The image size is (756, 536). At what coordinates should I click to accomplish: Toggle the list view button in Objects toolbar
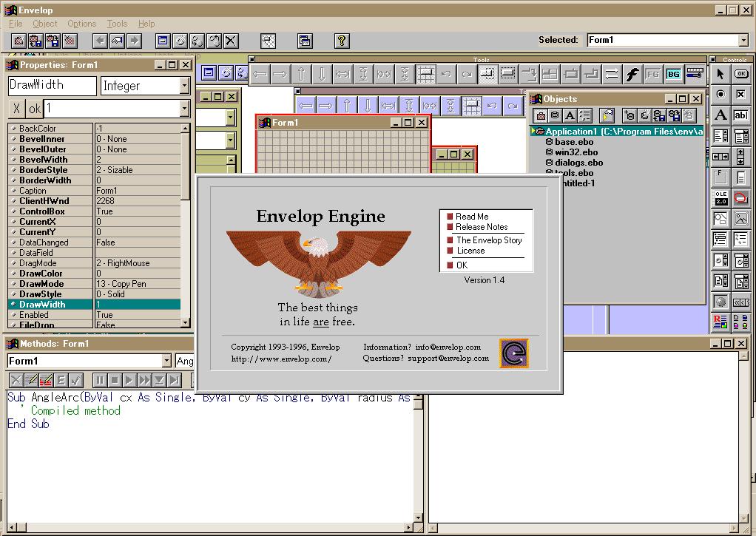click(585, 115)
